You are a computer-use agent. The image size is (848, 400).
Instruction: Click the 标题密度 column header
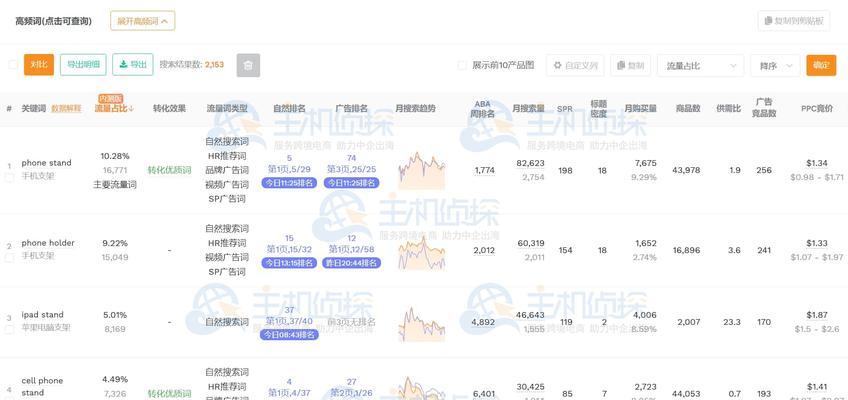[x=599, y=108]
